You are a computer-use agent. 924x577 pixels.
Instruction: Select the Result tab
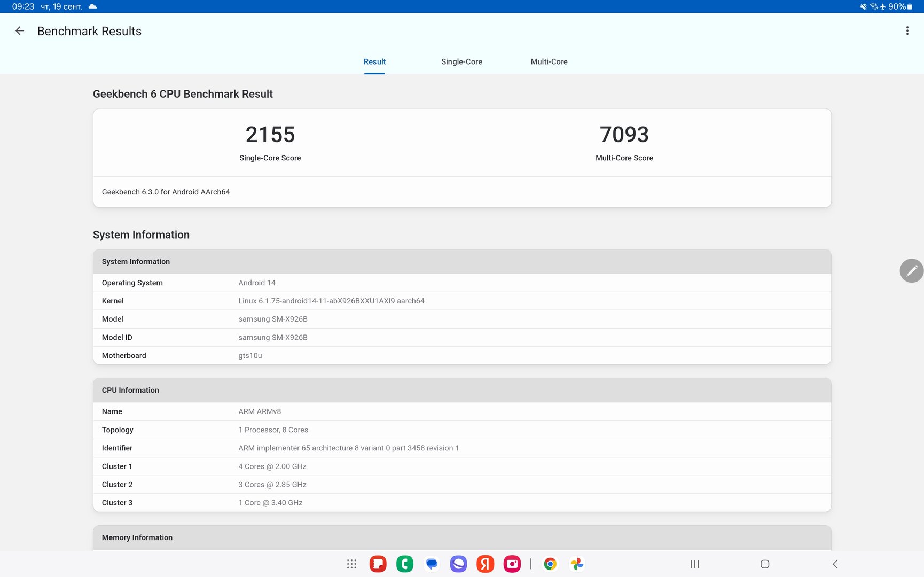tap(374, 62)
